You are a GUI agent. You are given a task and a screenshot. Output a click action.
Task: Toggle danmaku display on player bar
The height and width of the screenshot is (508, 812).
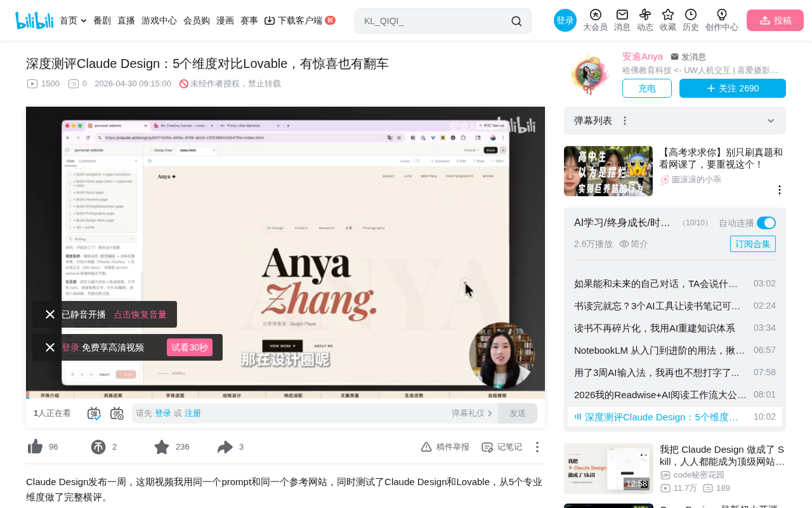(94, 413)
